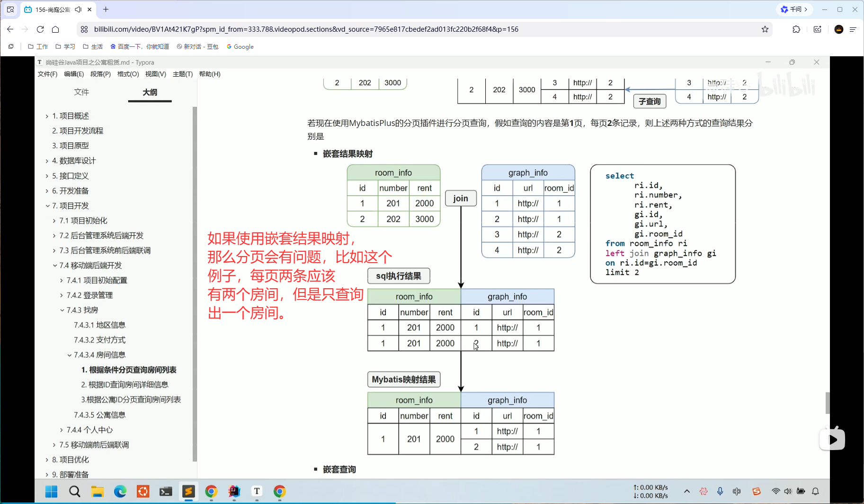Jump to 3. 项目原型 heading

[x=71, y=146]
